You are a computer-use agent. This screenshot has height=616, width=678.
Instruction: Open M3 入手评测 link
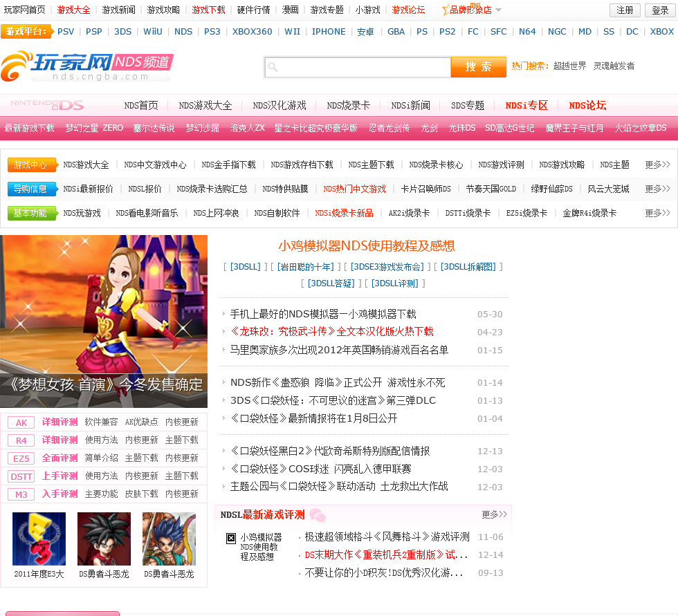(59, 494)
